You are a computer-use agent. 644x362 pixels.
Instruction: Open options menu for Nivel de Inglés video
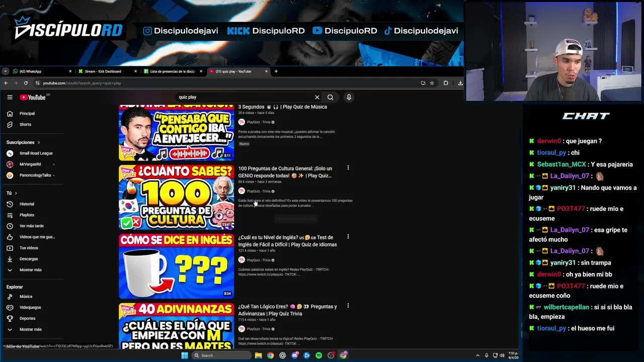click(x=348, y=237)
